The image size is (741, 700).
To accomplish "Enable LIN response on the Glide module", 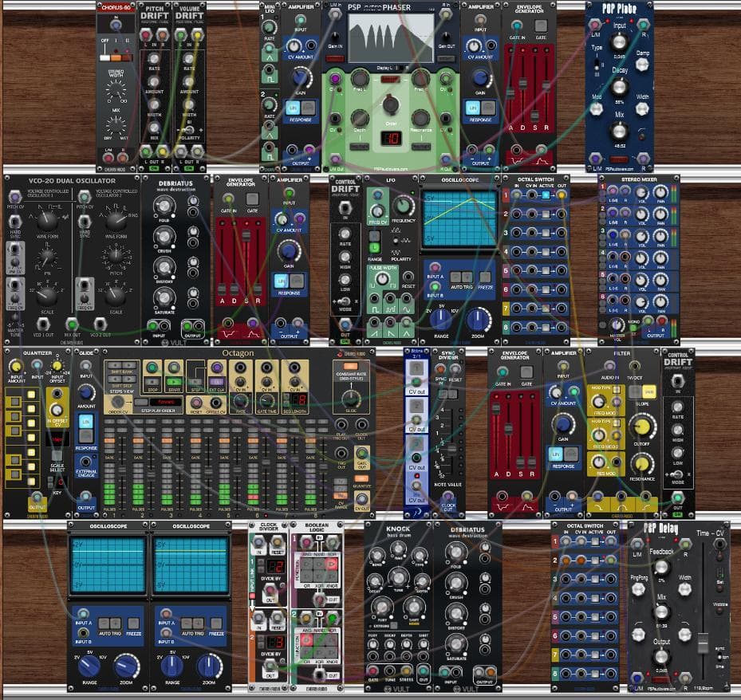I will (85, 421).
